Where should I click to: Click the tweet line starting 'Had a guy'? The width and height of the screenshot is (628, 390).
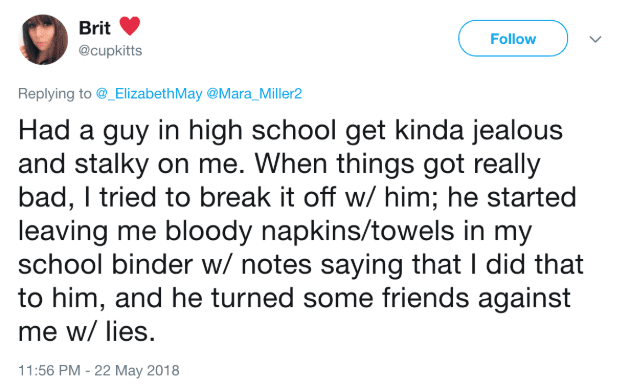click(291, 131)
